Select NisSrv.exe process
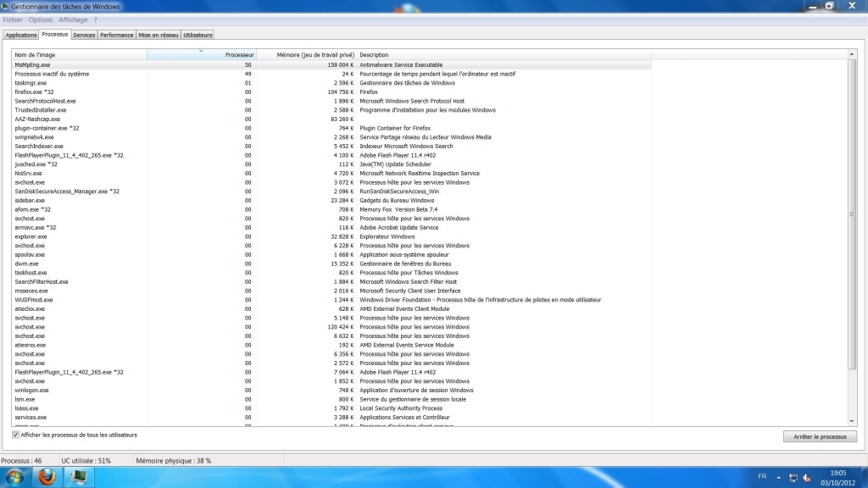Screen dimensions: 868x488 [x=331, y=173]
